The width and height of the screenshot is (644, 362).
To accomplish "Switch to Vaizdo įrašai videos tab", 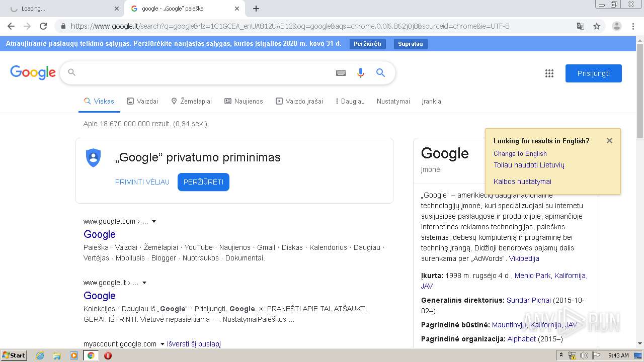I will pos(299,101).
